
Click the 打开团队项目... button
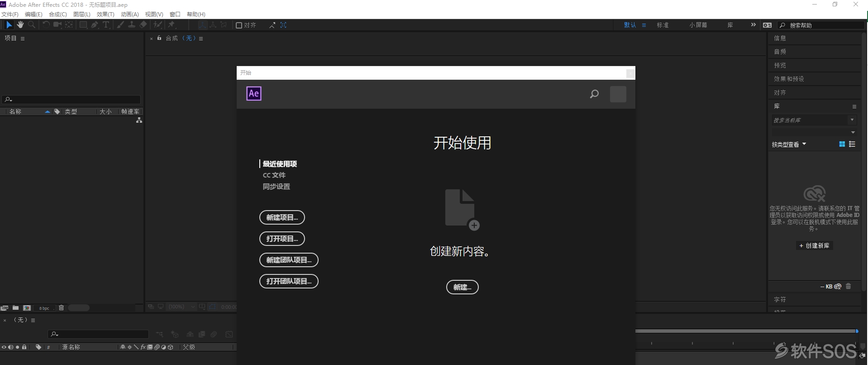[289, 281]
